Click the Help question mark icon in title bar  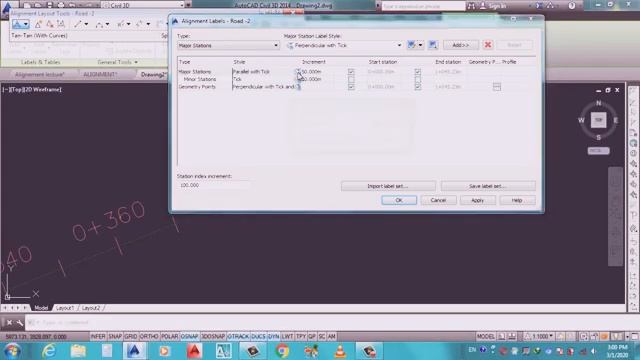(571, 6)
